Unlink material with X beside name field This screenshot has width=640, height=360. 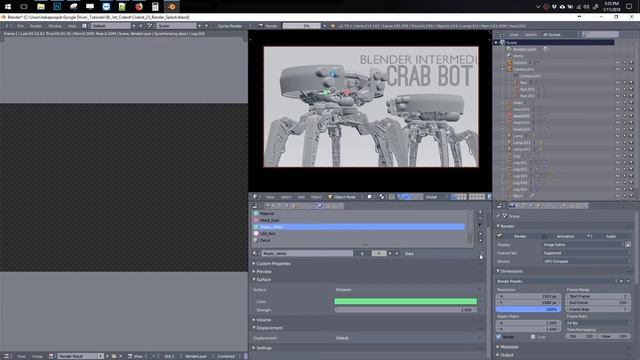(396, 253)
